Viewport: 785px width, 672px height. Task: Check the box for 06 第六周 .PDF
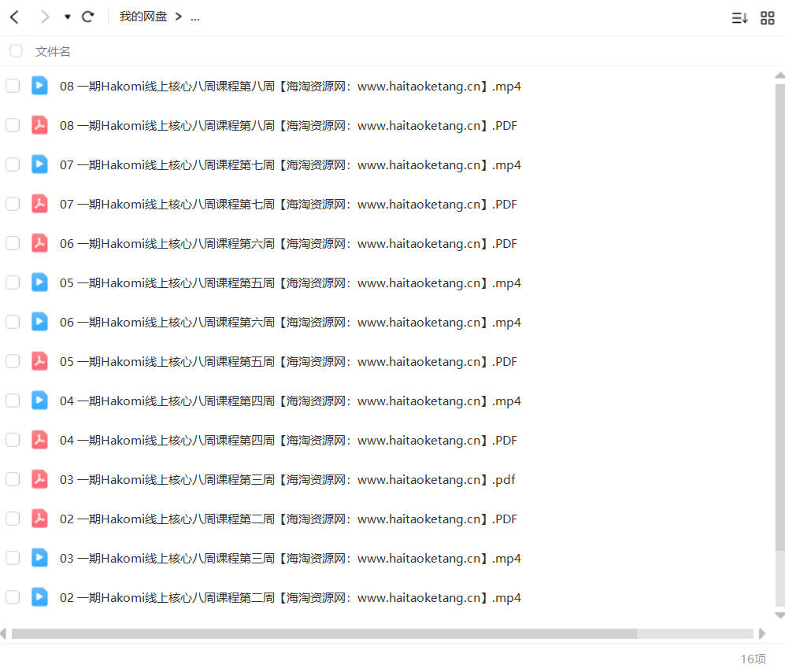[x=13, y=243]
